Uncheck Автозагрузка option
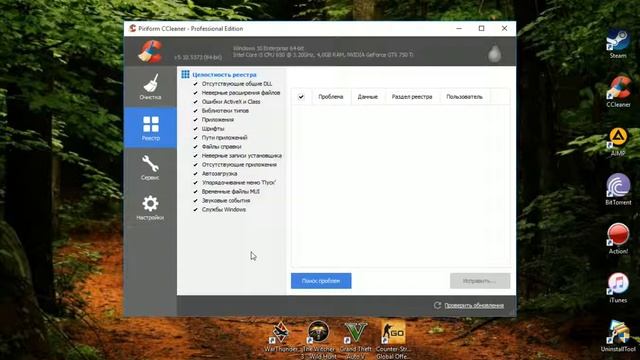Screen dimensions: 640x360 (x=196, y=173)
